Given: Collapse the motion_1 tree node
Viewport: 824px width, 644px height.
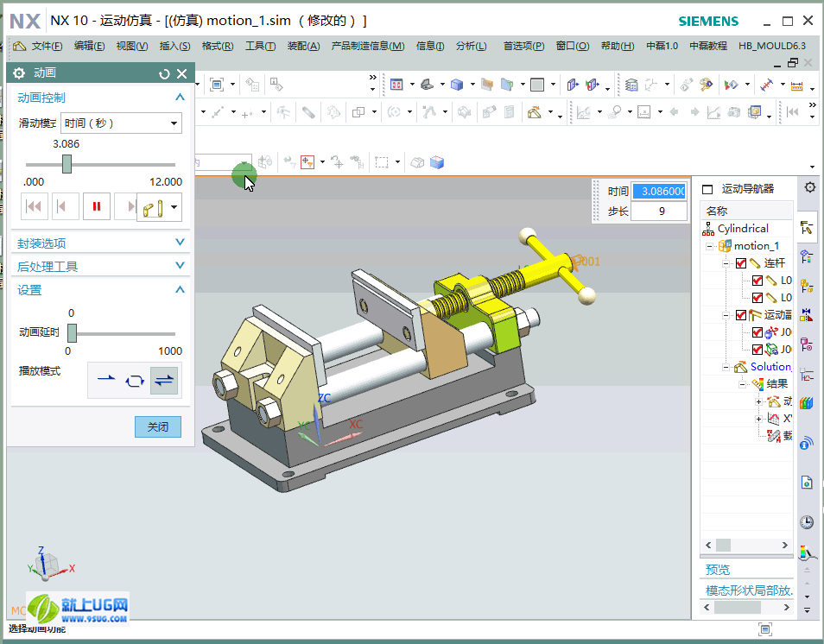Looking at the screenshot, I should tap(709, 246).
